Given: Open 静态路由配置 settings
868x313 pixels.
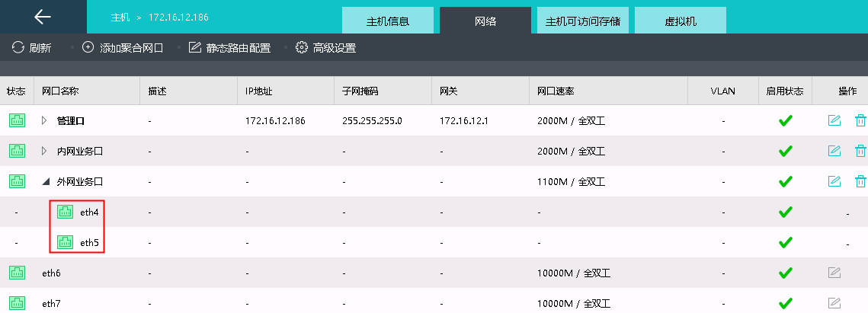Looking at the screenshot, I should (229, 48).
